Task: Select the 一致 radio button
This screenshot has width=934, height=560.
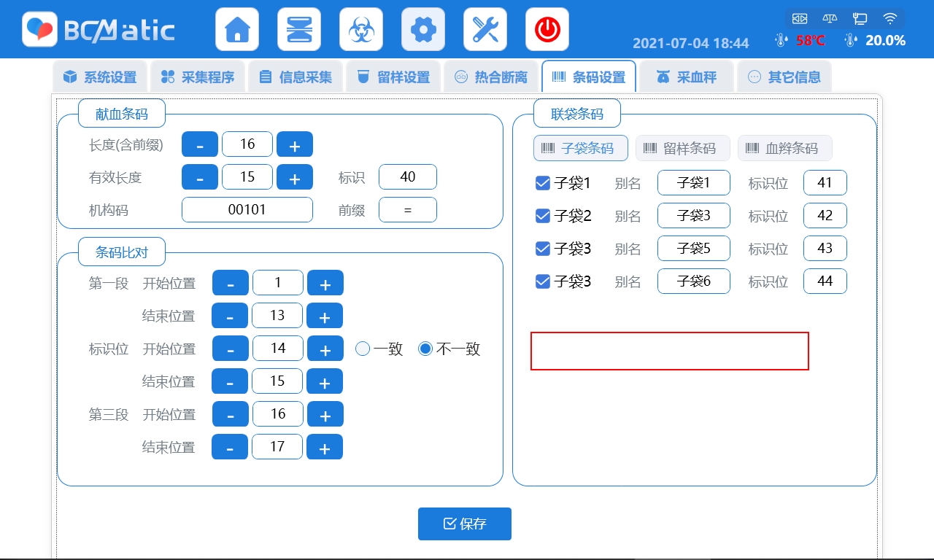Action: click(363, 349)
